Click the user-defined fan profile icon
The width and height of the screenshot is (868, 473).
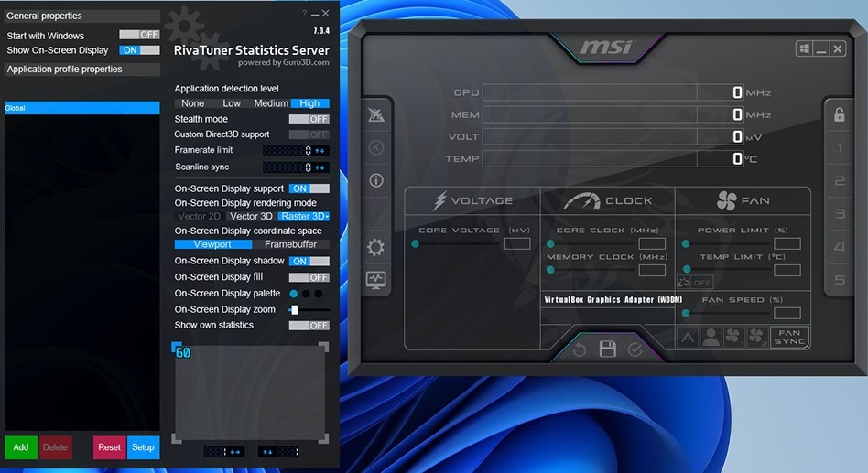[711, 337]
